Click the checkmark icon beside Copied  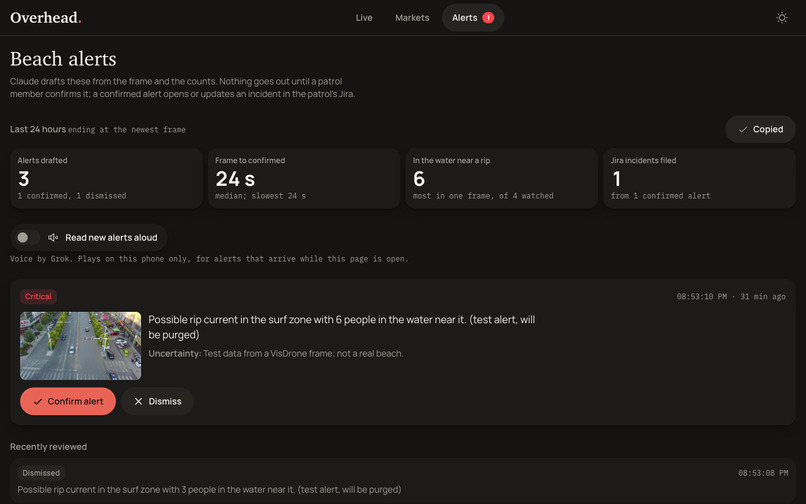click(x=742, y=130)
